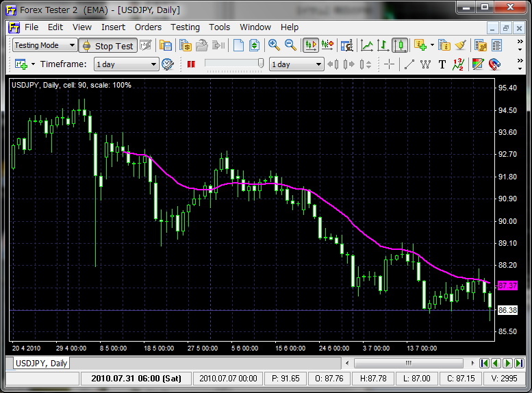This screenshot has height=393, width=532.
Task: Open the Insert menu
Action: coord(114,27)
